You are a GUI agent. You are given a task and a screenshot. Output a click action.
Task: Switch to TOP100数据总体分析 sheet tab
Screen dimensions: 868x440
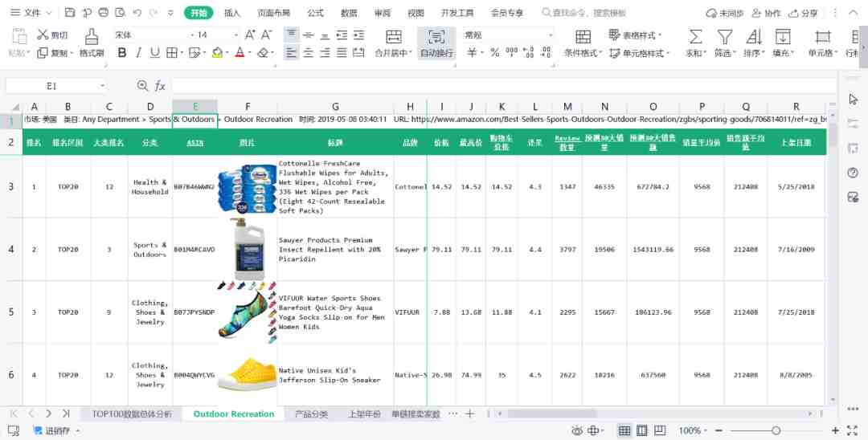click(x=132, y=414)
